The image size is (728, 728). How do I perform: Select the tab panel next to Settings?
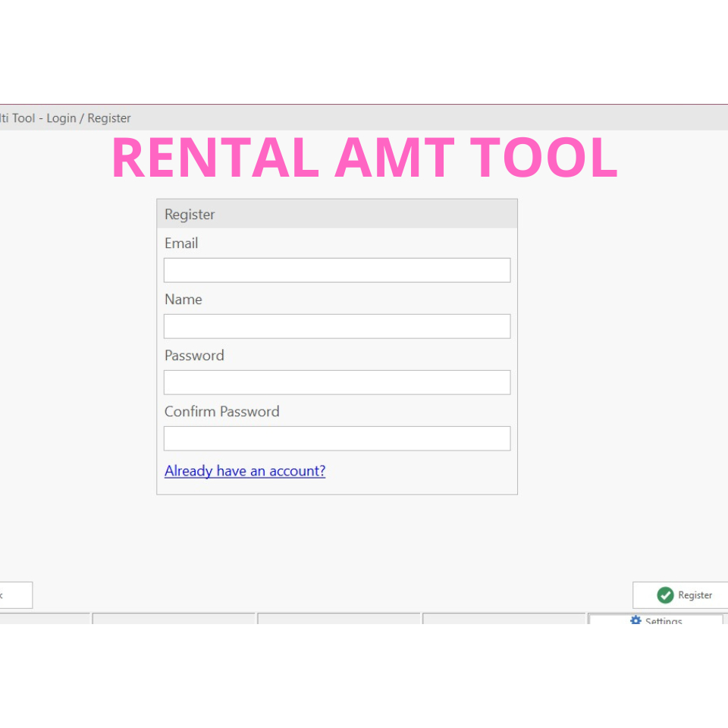[504, 622]
